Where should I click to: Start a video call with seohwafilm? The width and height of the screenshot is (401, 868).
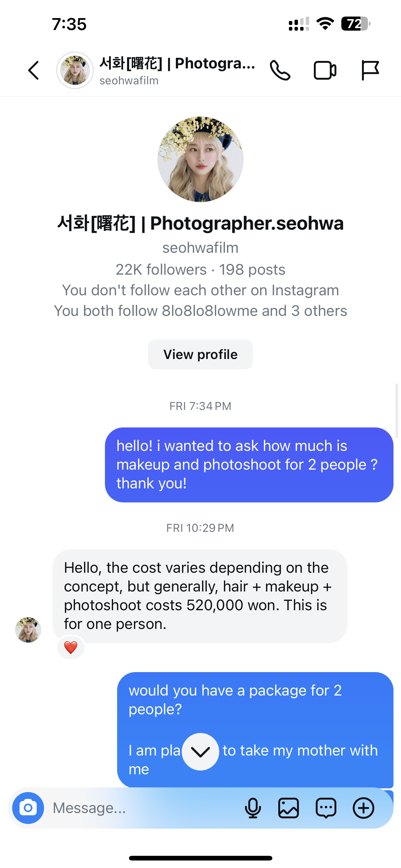[x=325, y=70]
